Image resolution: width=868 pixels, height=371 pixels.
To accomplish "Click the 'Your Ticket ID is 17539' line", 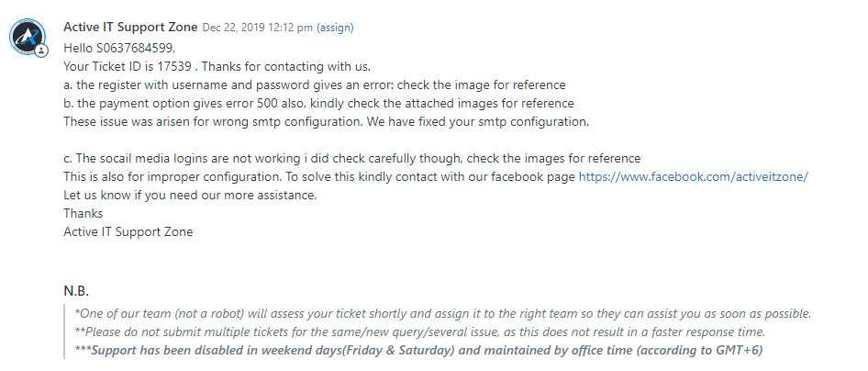I will coord(217,66).
